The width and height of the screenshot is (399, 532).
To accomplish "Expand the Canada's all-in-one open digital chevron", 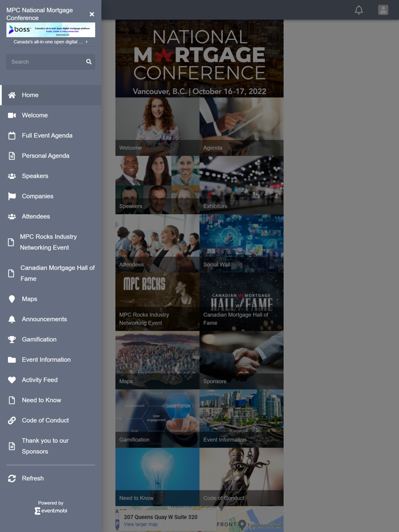I will click(87, 42).
